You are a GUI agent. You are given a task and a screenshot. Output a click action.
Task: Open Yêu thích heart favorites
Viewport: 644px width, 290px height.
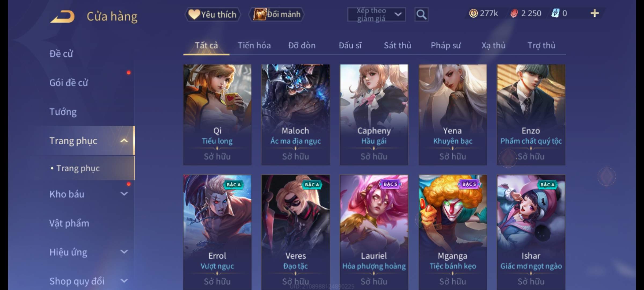pos(213,15)
